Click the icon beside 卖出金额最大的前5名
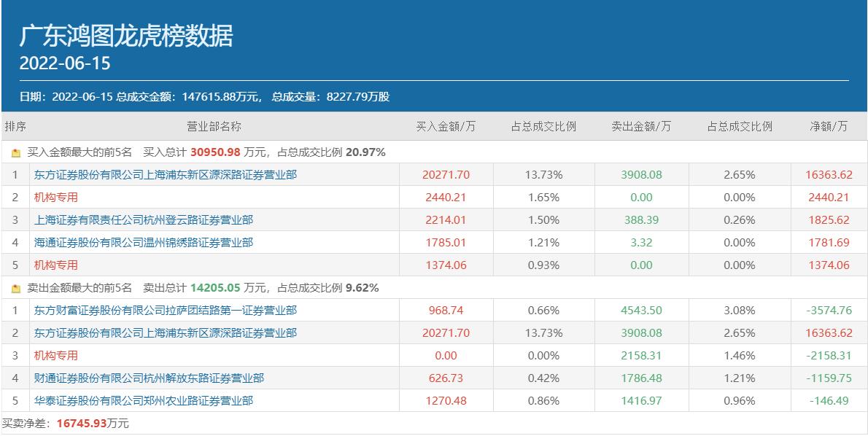Viewport: 868px width, 436px height. pos(16,288)
